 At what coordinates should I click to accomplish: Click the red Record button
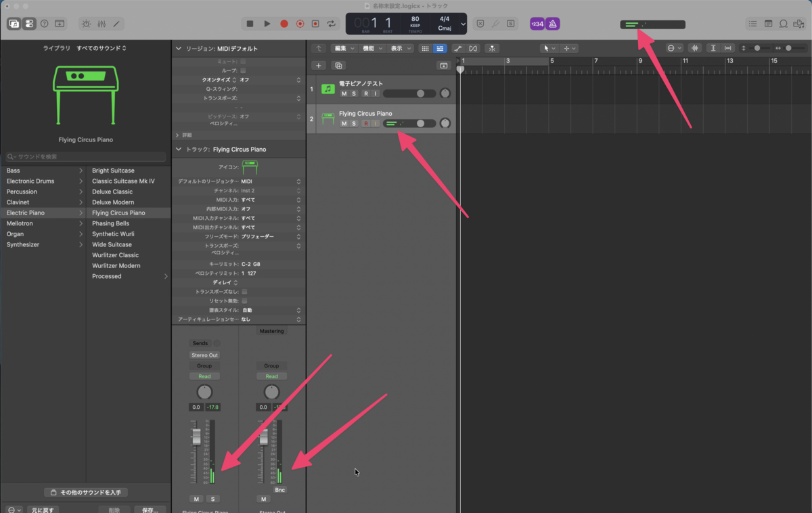click(x=284, y=24)
